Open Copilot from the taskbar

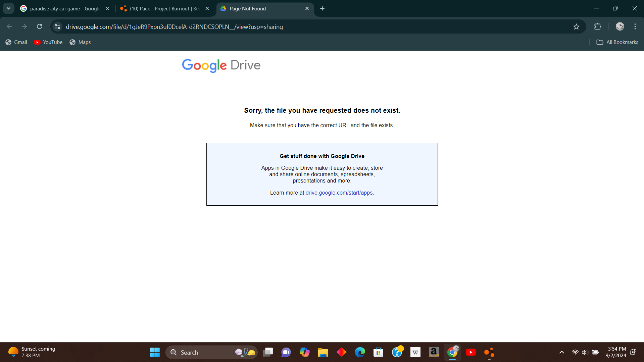pyautogui.click(x=304, y=352)
